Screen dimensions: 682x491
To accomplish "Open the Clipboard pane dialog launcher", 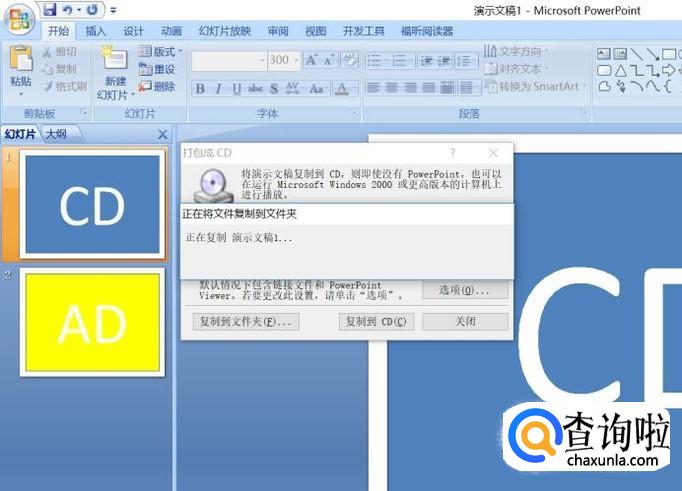I will 84,112.
